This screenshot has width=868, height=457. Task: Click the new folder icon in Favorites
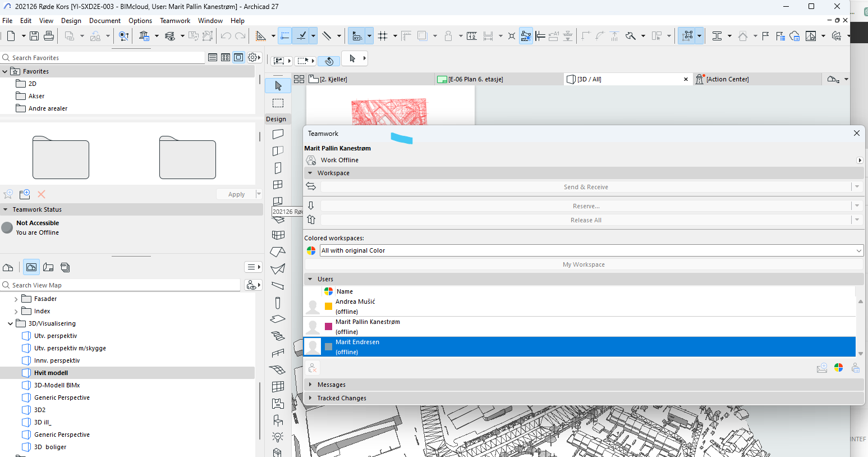[25, 194]
